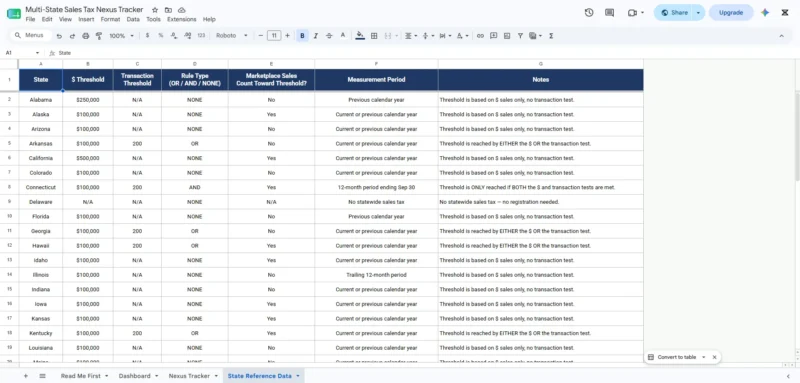Increase decimal places icon
Viewport: 800px width, 383px height.
(x=187, y=36)
